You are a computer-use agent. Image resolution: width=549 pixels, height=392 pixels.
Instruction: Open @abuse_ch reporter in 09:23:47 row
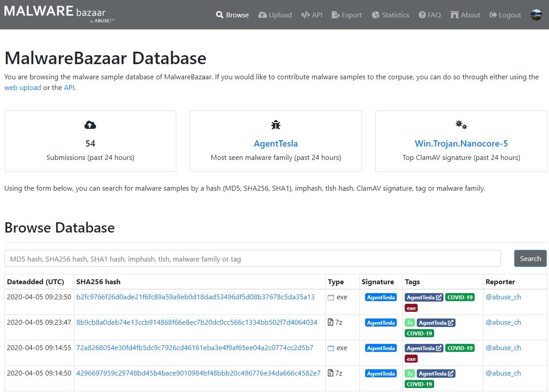click(x=503, y=322)
